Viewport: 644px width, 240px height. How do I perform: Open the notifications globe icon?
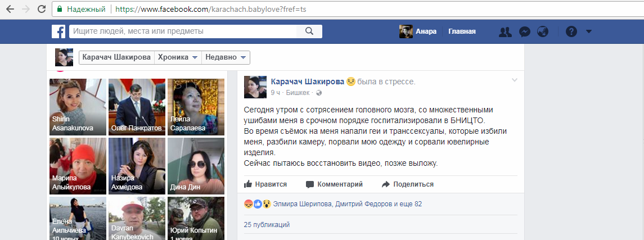[x=543, y=31]
